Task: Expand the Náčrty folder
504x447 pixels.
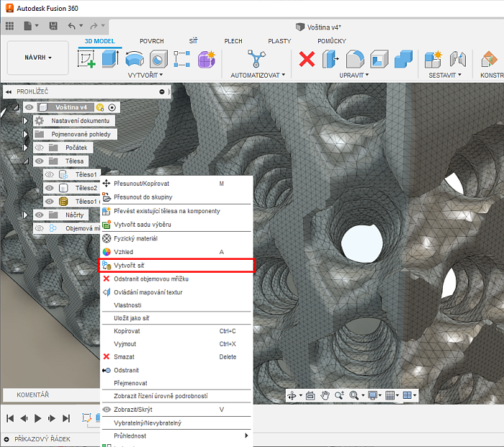Action: 25,215
